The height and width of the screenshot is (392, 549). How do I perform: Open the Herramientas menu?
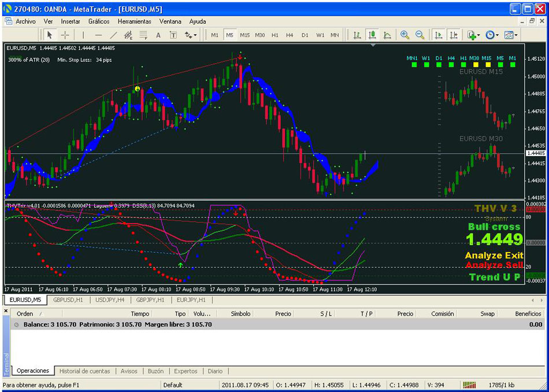point(135,21)
